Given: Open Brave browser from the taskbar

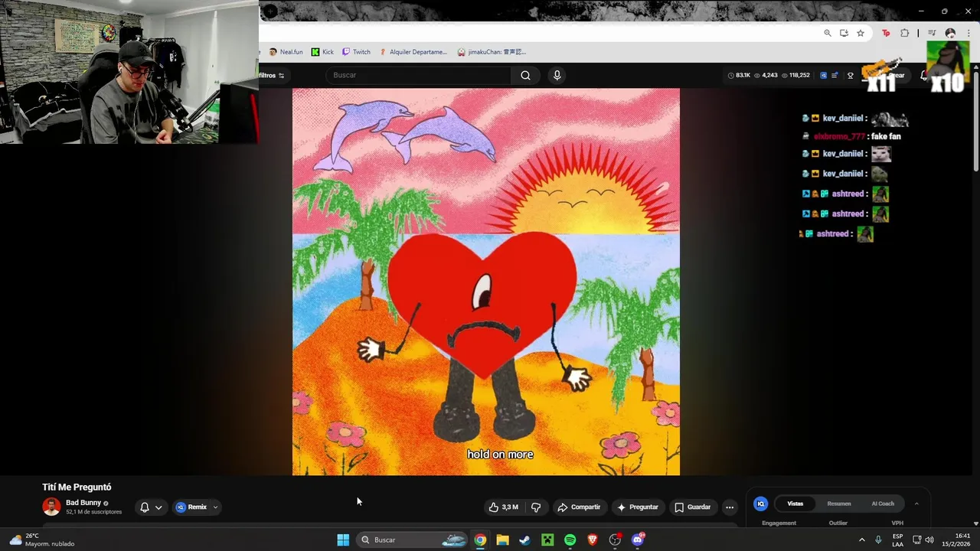Looking at the screenshot, I should pos(593,540).
